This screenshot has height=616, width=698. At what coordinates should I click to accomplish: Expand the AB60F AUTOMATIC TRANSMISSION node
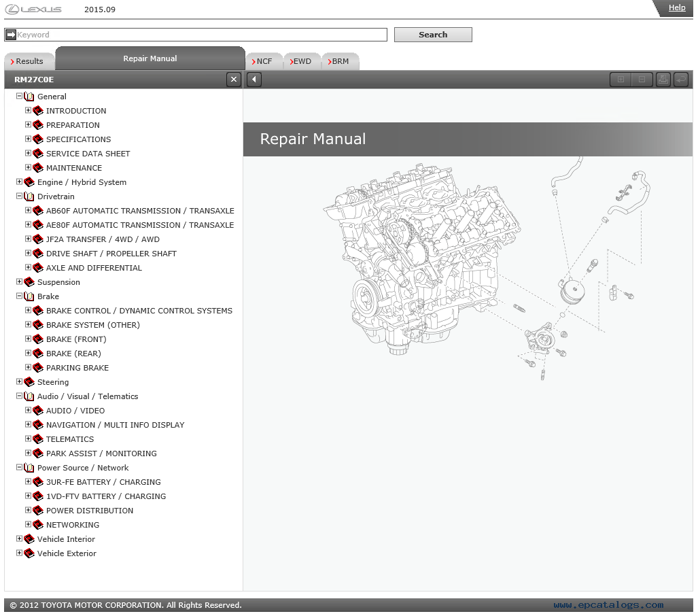pyautogui.click(x=28, y=210)
